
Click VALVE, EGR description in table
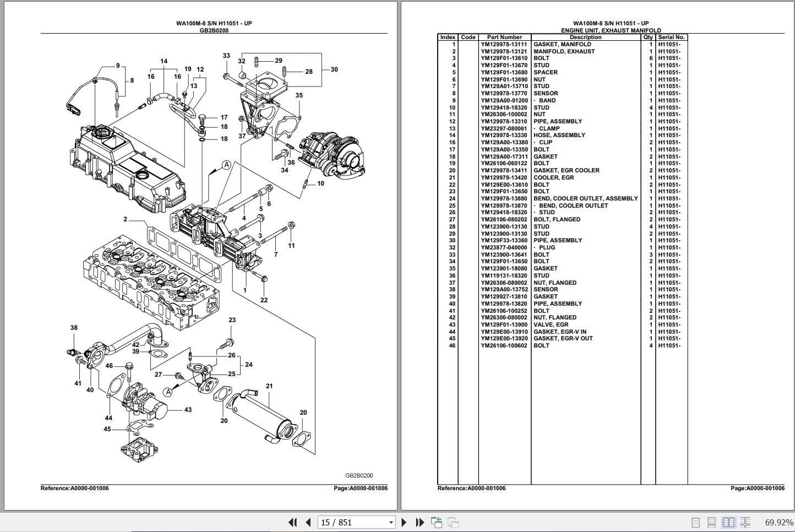point(551,325)
